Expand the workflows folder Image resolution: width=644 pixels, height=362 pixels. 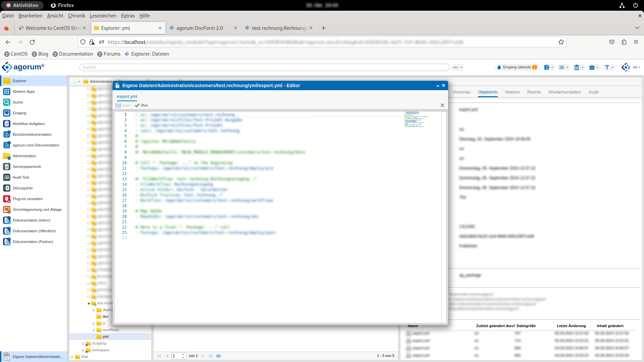tap(94, 330)
